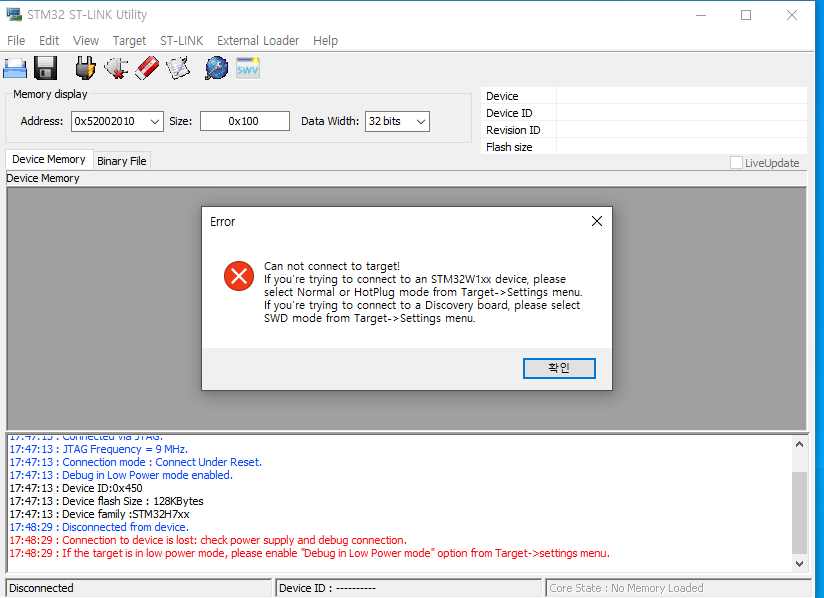Click the Save floppy disk icon
Image resolution: width=824 pixels, height=598 pixels.
pos(45,68)
